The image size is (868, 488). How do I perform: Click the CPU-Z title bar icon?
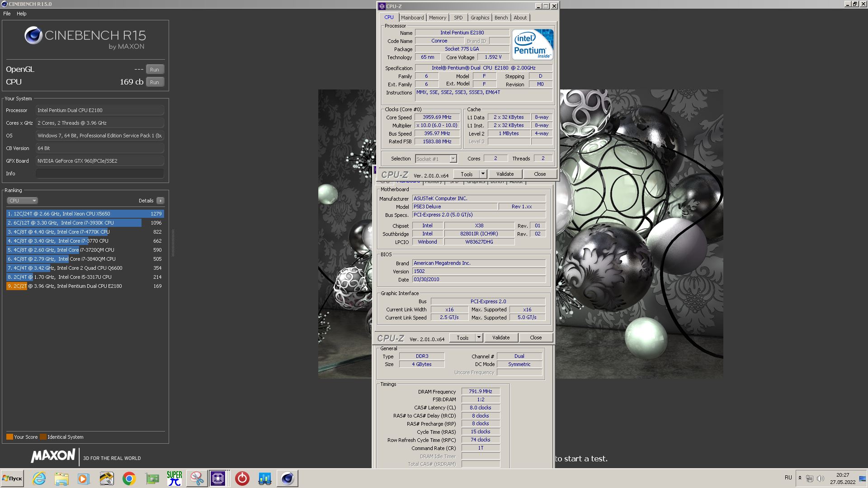[x=382, y=6]
